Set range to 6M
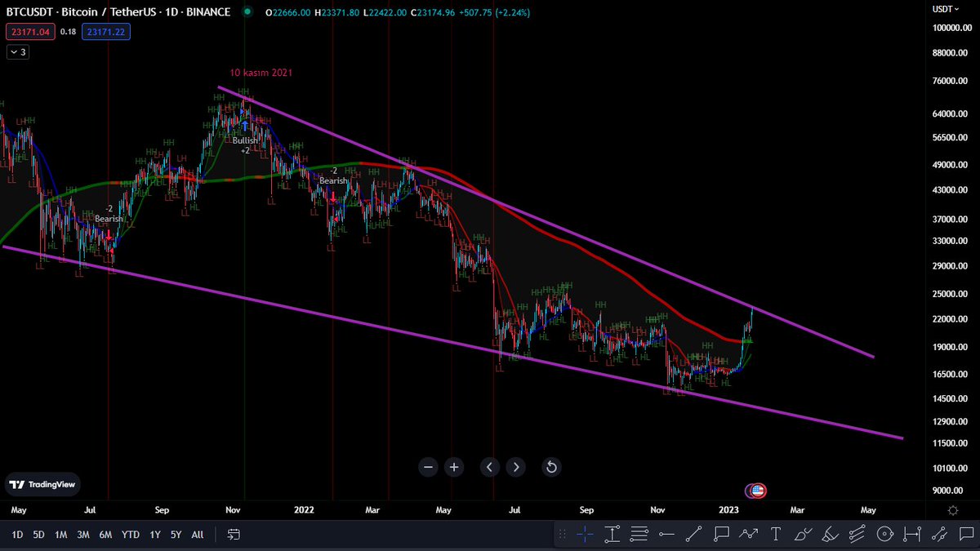 (x=105, y=535)
